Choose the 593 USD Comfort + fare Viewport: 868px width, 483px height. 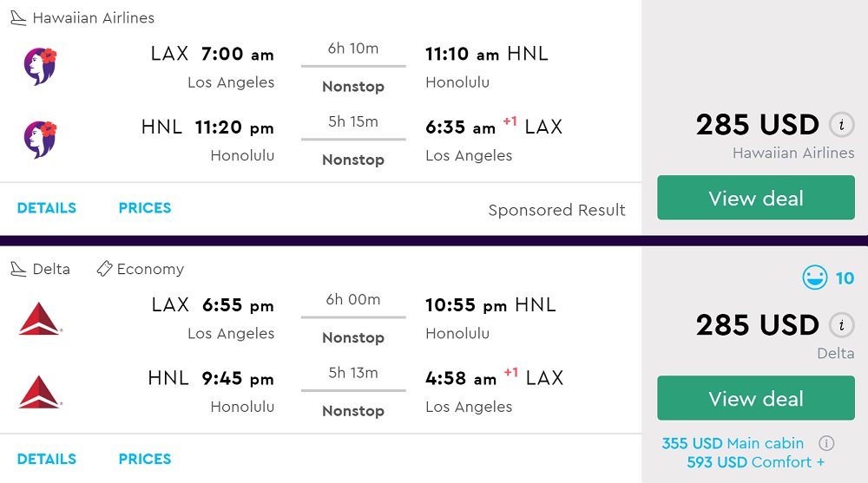coord(755,462)
